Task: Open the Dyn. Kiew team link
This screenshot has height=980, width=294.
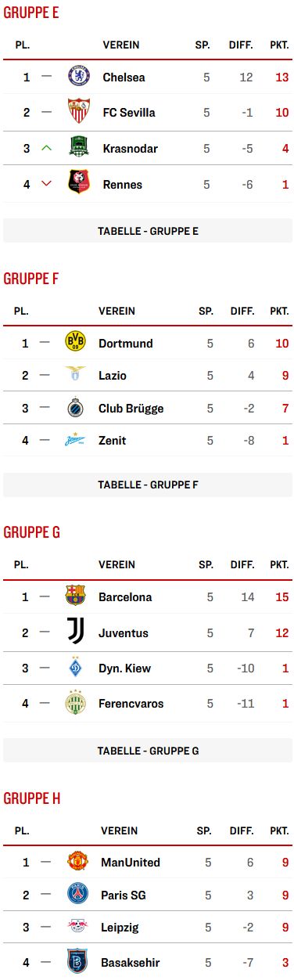Action: pos(125,668)
